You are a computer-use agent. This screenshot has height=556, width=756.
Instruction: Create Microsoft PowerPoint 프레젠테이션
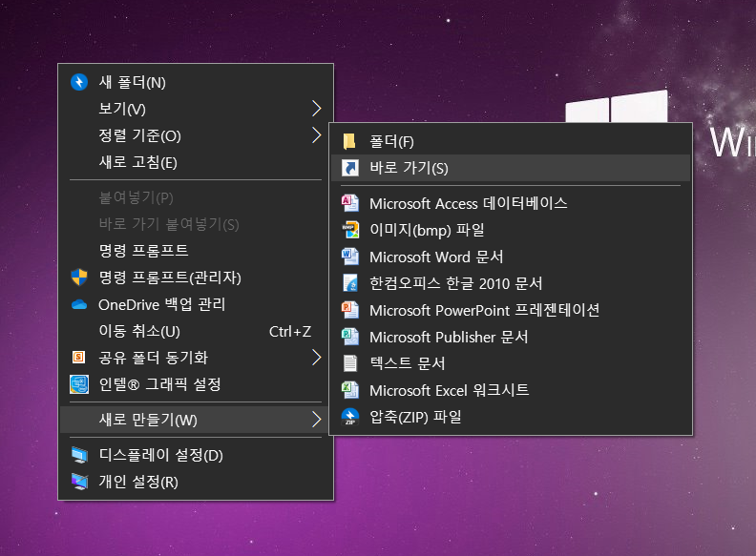[x=511, y=310]
